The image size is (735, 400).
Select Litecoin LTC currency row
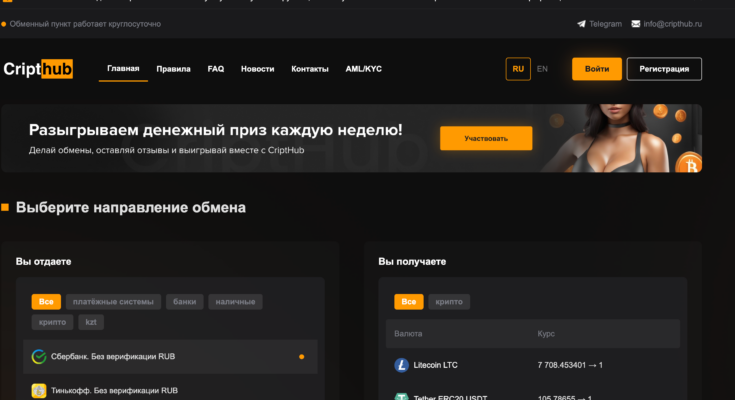532,365
